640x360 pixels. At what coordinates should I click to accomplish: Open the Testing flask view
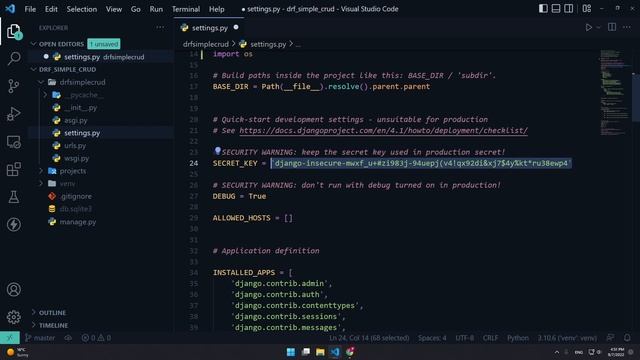click(x=13, y=197)
